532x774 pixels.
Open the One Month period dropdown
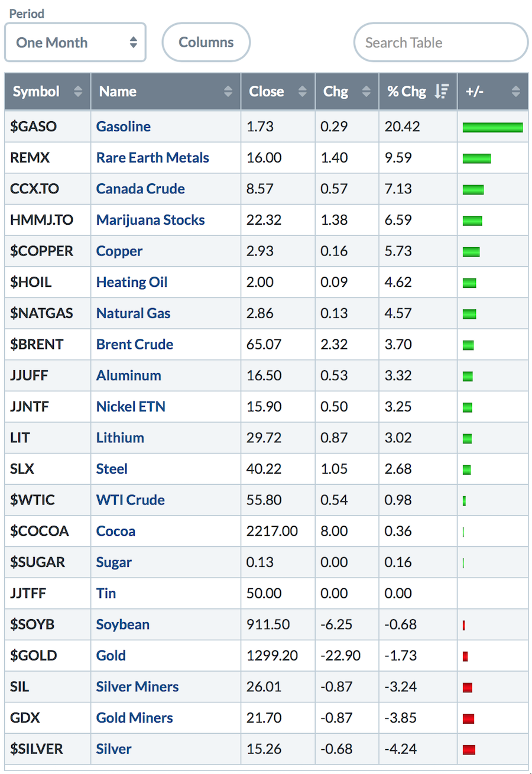pos(75,43)
